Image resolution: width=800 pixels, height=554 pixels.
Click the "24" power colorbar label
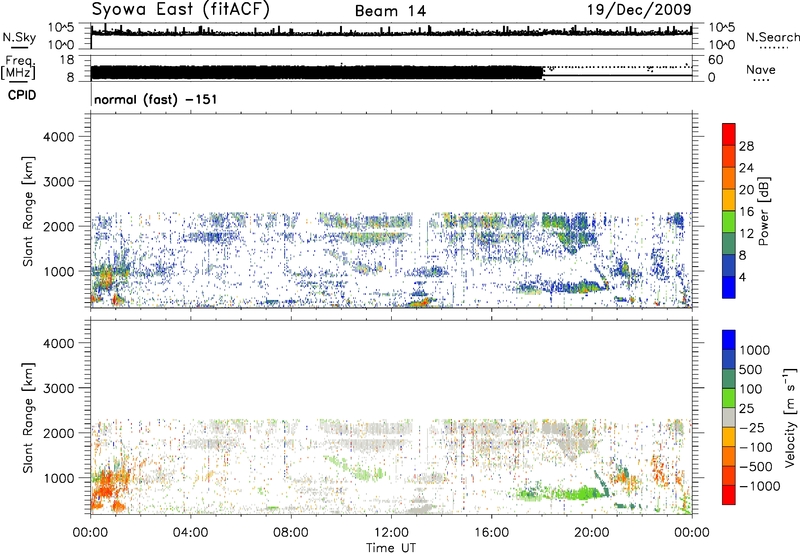click(x=746, y=168)
